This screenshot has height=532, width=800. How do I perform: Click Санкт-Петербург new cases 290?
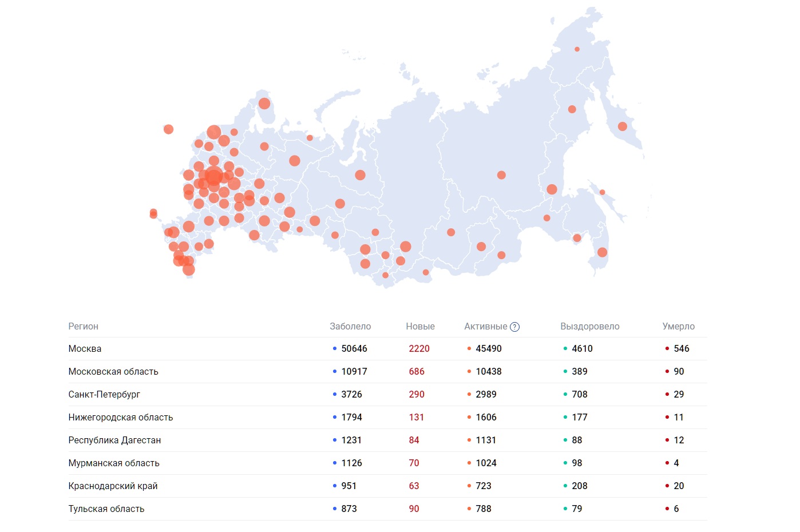tap(417, 395)
